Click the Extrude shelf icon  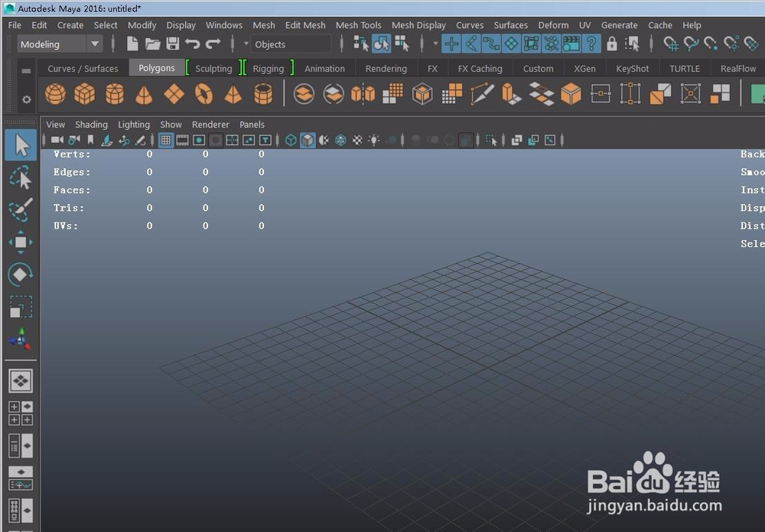point(511,93)
